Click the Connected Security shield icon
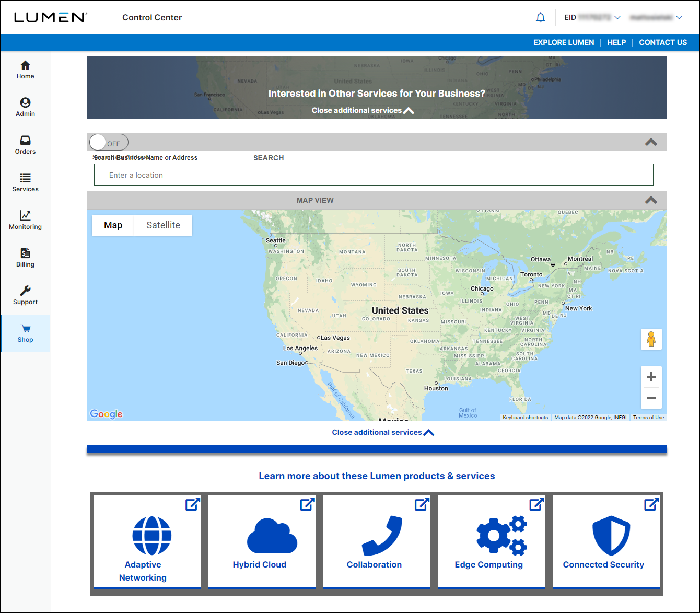This screenshot has width=700, height=613. [611, 536]
